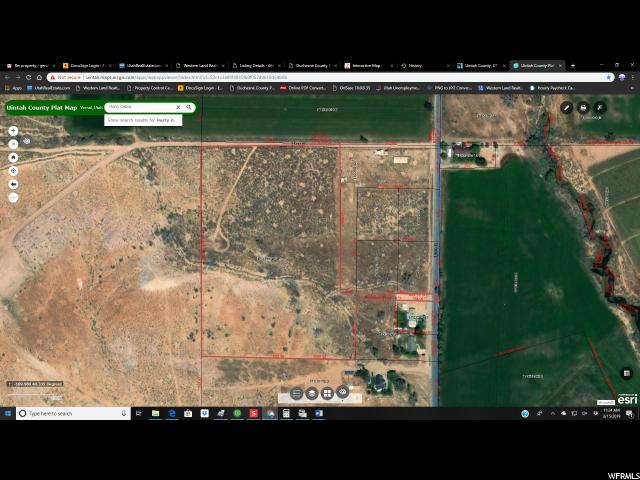Navigate back in the browser

point(7,77)
